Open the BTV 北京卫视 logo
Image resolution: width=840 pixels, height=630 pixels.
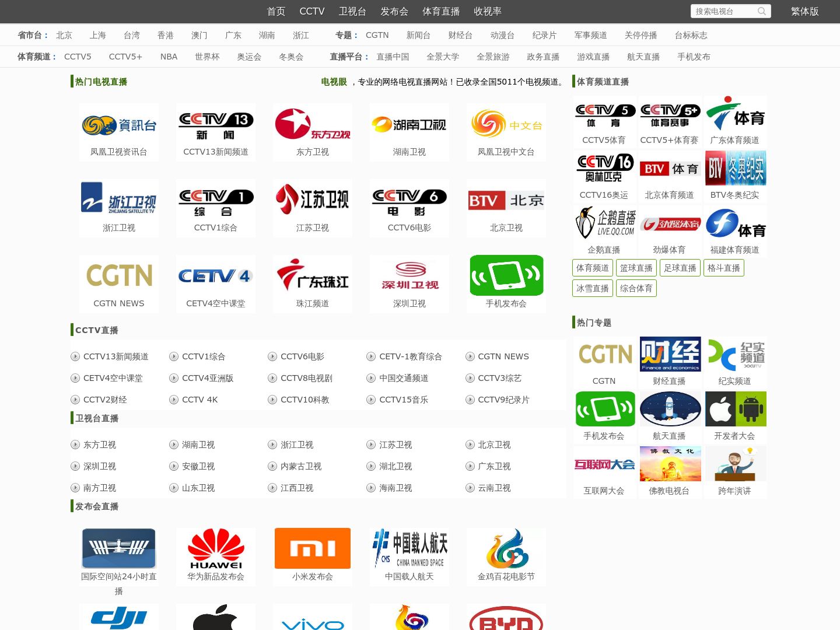coord(506,200)
